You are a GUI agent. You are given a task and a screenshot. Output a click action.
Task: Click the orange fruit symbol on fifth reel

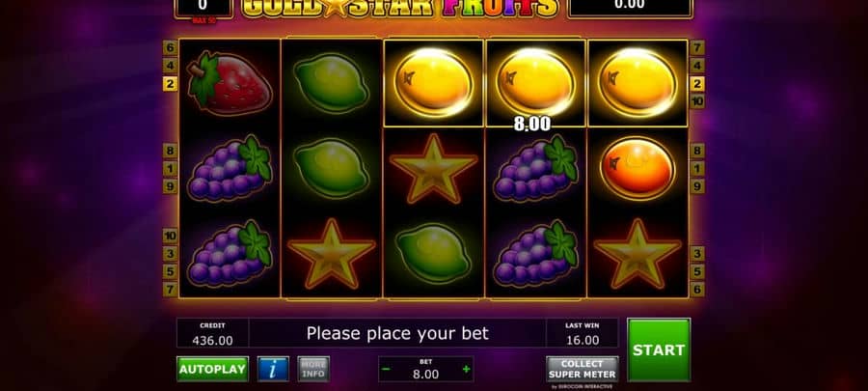tap(637, 168)
